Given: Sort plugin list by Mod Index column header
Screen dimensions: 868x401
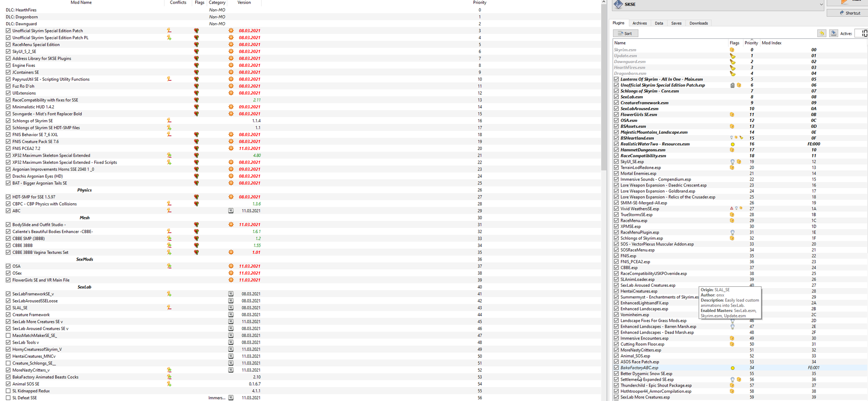Looking at the screenshot, I should click(771, 43).
